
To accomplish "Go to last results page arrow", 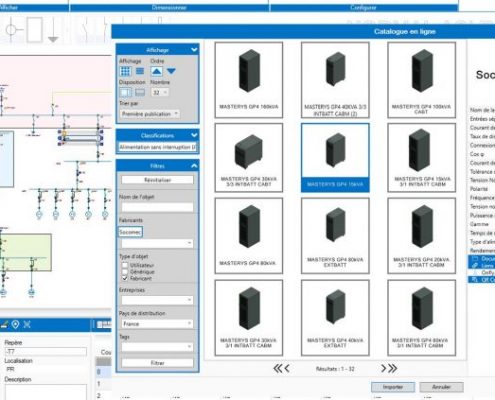I will click(x=393, y=368).
